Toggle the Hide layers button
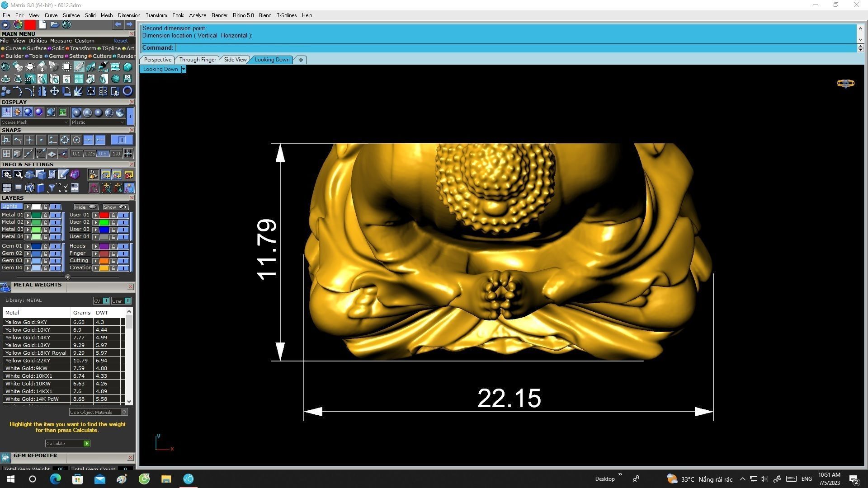This screenshot has height=488, width=868. tap(86, 207)
